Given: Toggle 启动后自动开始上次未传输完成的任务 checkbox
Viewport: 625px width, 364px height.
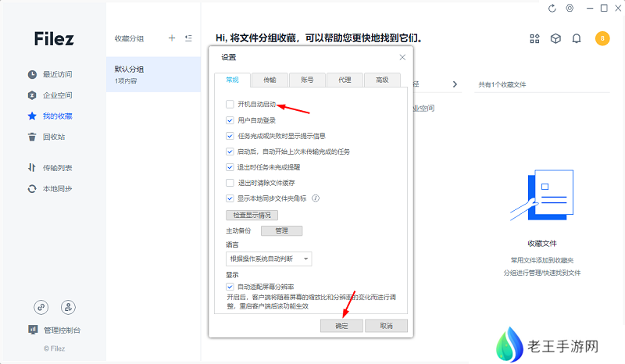Looking at the screenshot, I should tap(230, 152).
